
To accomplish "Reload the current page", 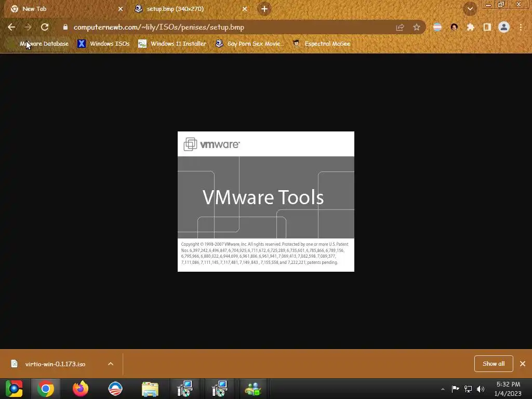I will click(45, 27).
